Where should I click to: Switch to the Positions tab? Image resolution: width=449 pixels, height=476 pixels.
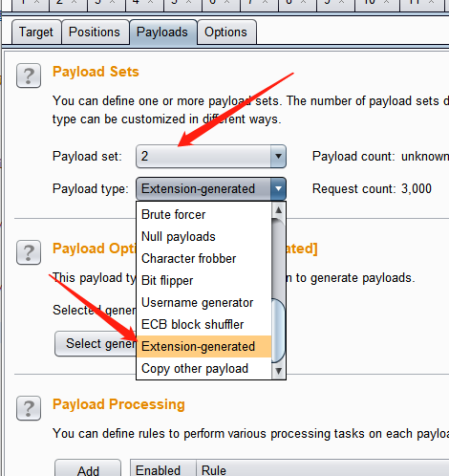pyautogui.click(x=95, y=32)
